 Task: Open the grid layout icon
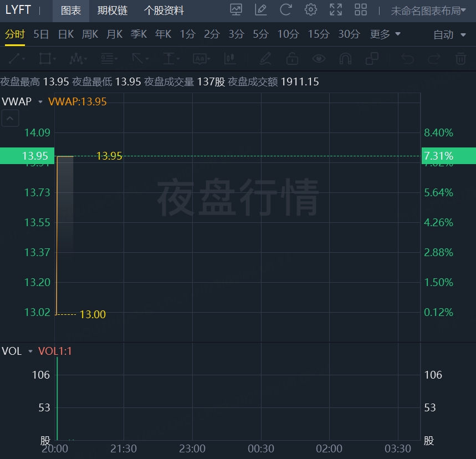point(361,10)
